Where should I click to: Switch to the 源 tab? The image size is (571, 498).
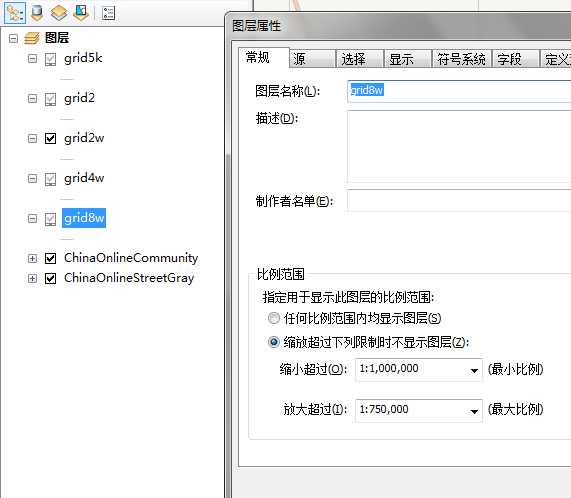click(x=312, y=59)
